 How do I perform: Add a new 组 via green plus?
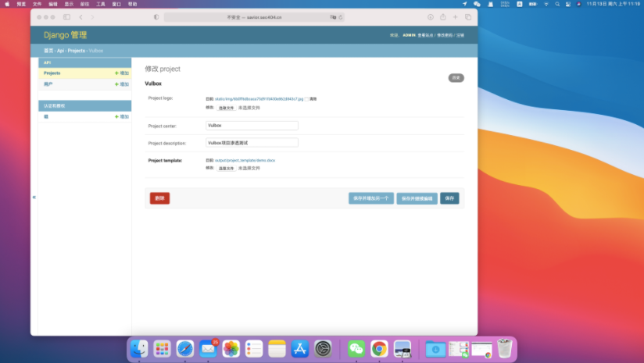[x=122, y=116]
